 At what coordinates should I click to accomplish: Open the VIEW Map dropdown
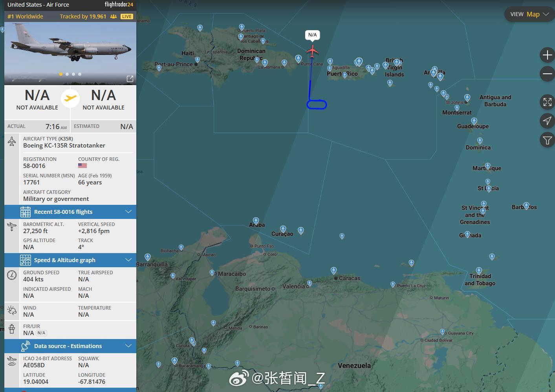pos(529,14)
